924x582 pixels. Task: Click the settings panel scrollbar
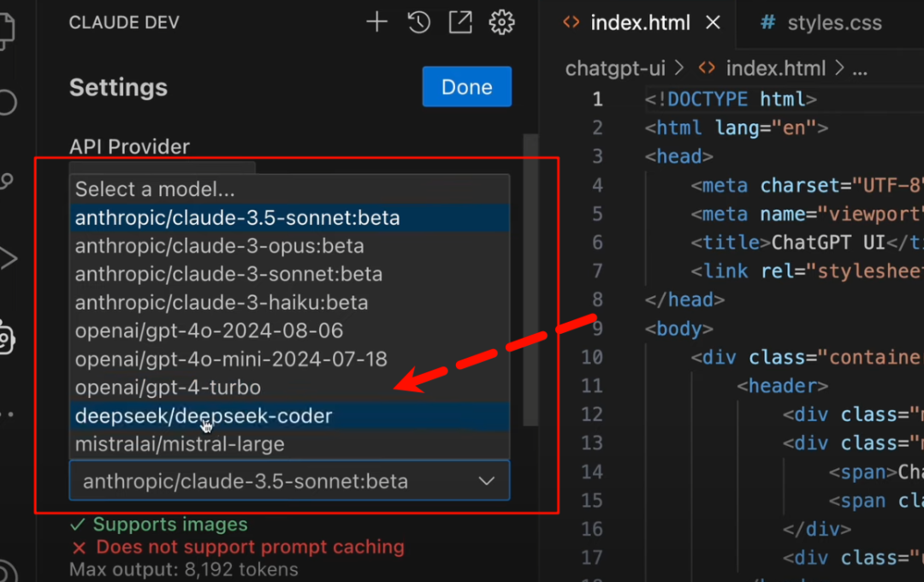pos(530,280)
